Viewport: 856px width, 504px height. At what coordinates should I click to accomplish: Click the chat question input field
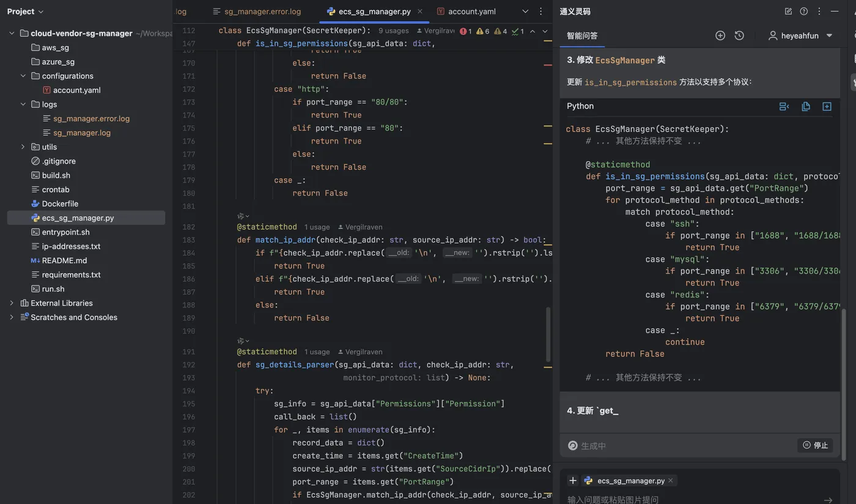691,499
